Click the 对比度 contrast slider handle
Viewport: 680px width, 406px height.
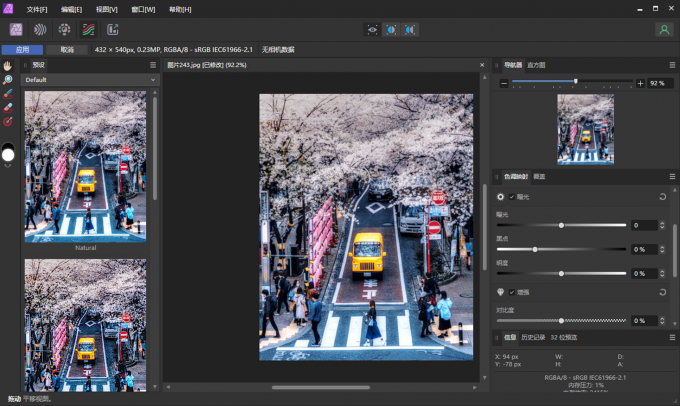(x=561, y=321)
